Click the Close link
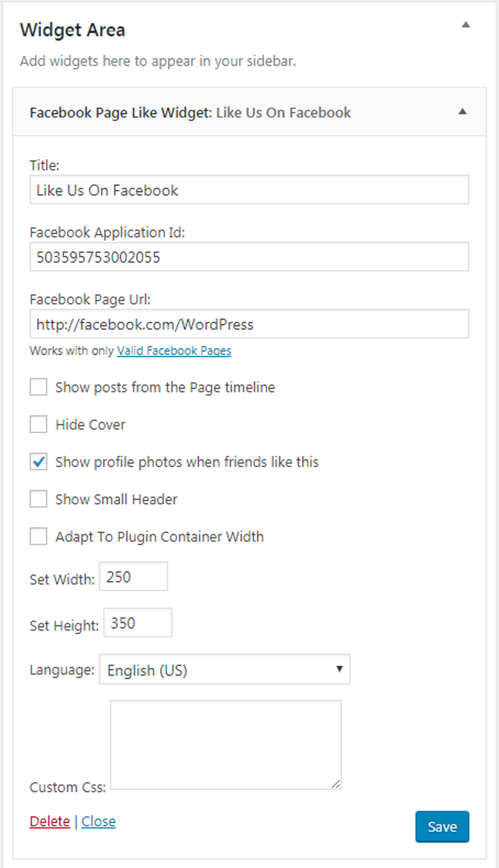The height and width of the screenshot is (868, 499). tap(98, 821)
